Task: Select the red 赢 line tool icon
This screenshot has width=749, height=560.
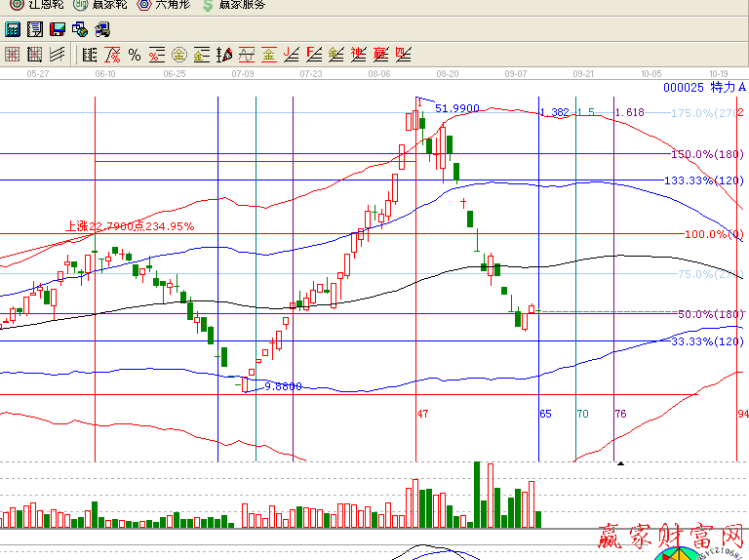Action: point(380,55)
